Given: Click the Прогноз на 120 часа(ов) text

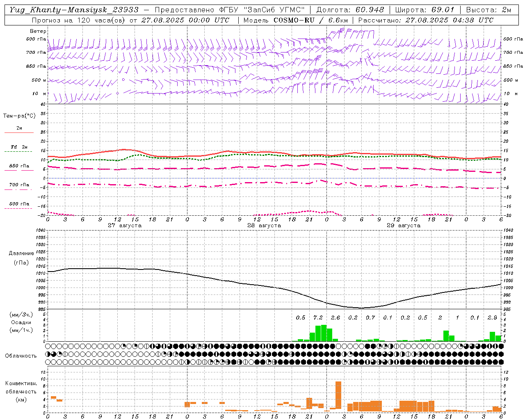Looking at the screenshot, I should click(x=79, y=20).
